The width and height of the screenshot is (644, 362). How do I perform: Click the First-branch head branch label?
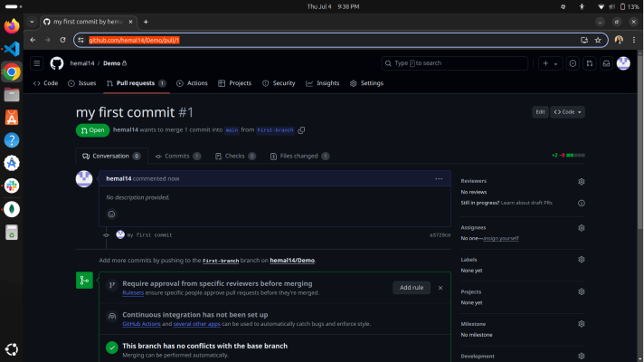point(275,130)
